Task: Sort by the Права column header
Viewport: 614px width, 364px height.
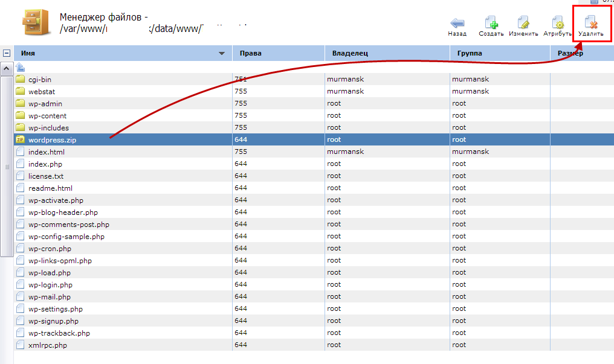Action: click(279, 53)
